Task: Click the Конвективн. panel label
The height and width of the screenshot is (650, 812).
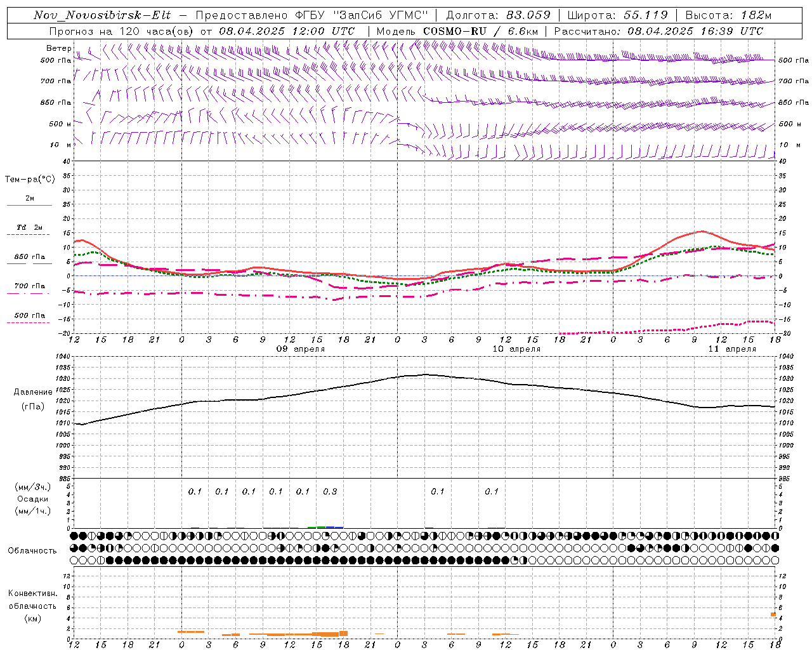Action: coord(33,594)
